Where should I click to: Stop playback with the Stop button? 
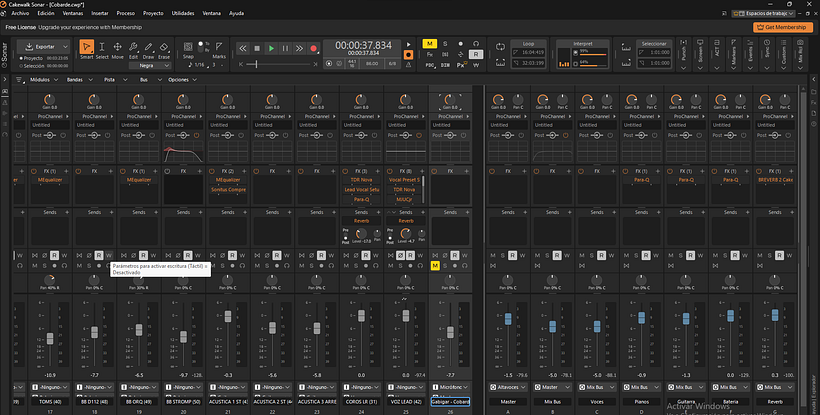[257, 48]
